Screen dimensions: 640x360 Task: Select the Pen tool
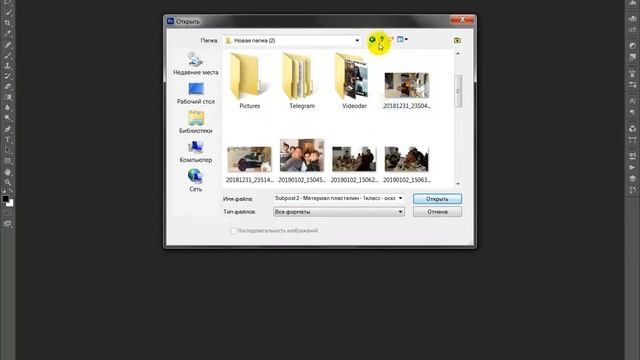click(x=7, y=129)
